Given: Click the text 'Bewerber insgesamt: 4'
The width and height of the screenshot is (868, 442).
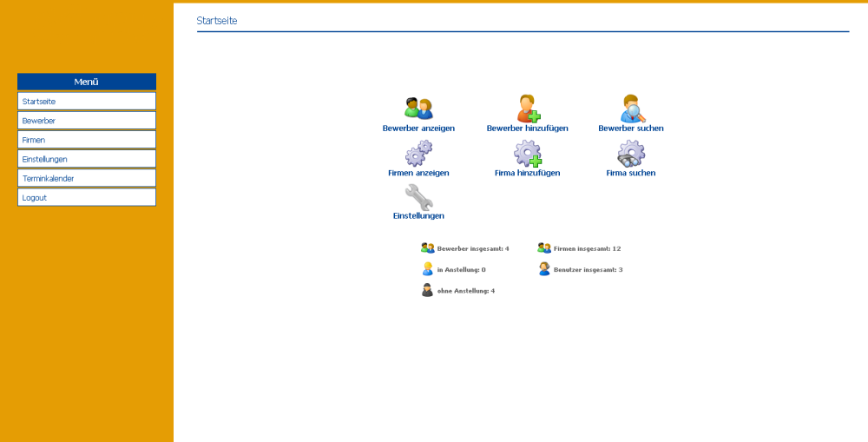Looking at the screenshot, I should 473,248.
